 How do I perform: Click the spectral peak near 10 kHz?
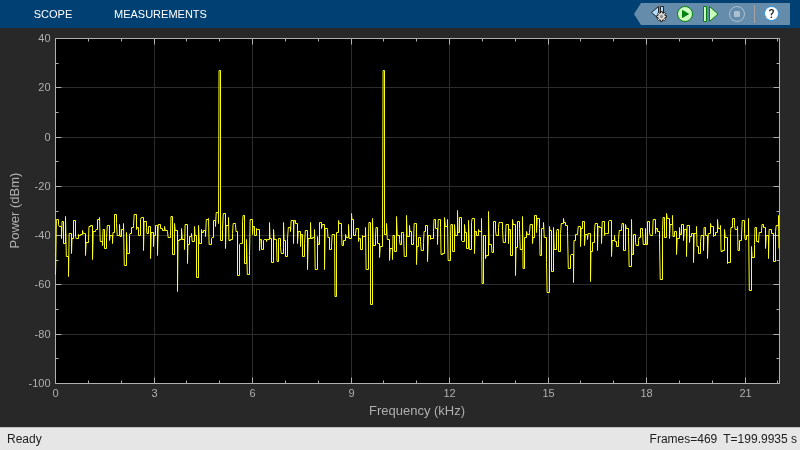[x=384, y=71]
